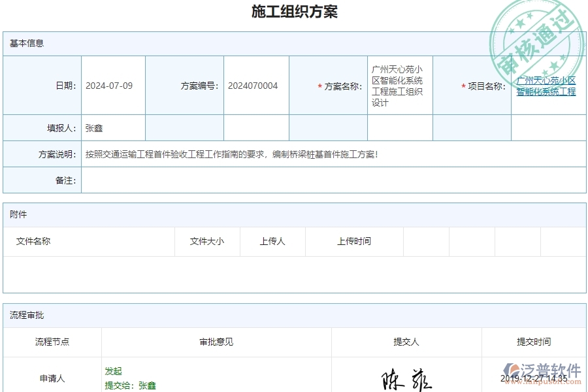Click the 方案编号 field showing 2024070004
The width and height of the screenshot is (588, 392).
(255, 85)
